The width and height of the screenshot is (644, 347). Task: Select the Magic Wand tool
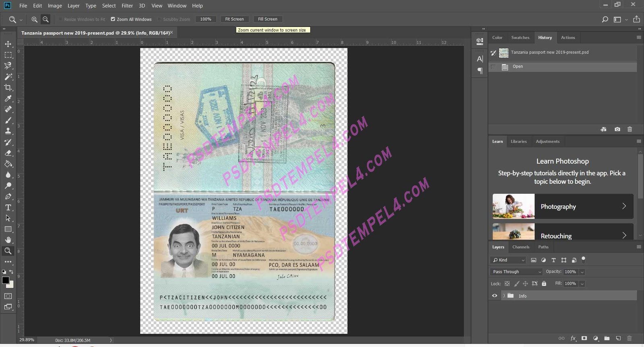click(8, 76)
